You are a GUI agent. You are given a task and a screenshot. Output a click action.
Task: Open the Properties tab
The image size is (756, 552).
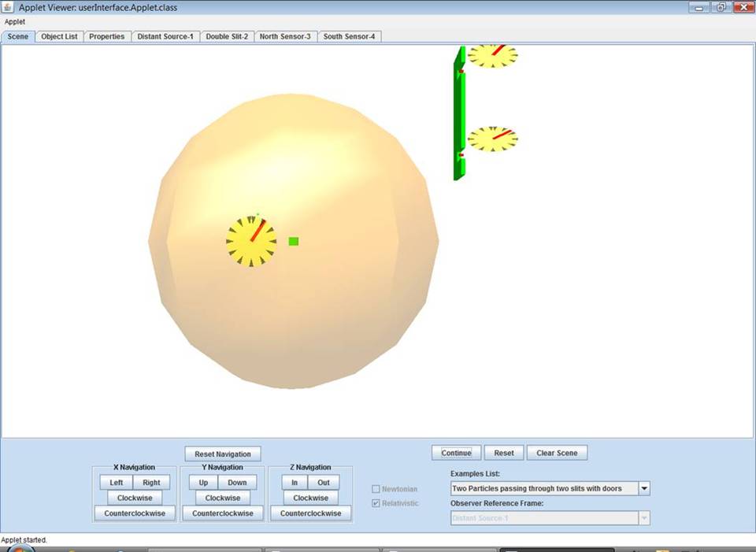[106, 36]
